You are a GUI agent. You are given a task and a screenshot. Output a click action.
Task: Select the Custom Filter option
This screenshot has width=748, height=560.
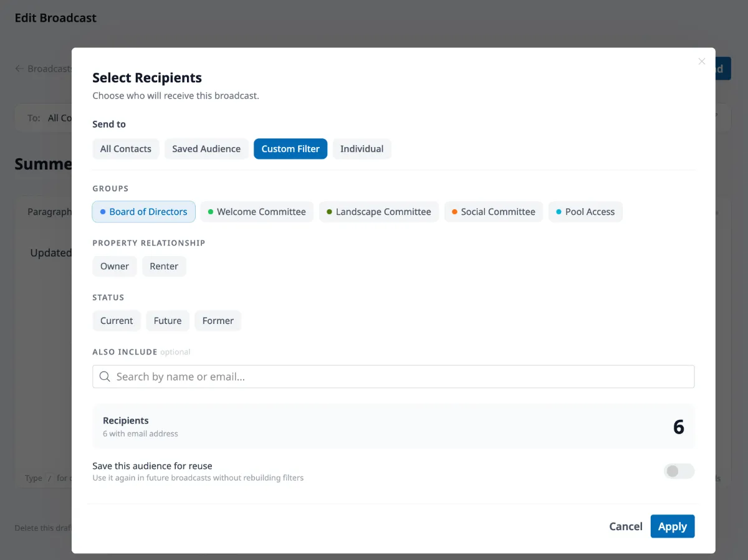tap(290, 149)
